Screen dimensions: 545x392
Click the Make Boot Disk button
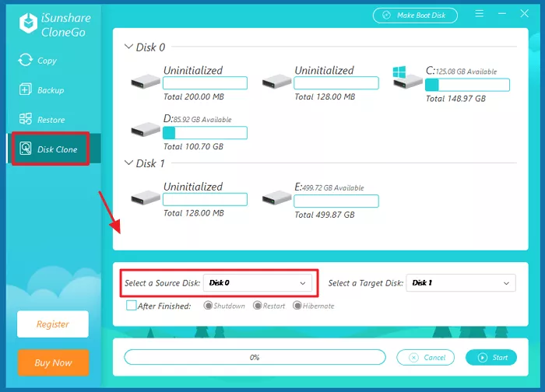click(415, 16)
